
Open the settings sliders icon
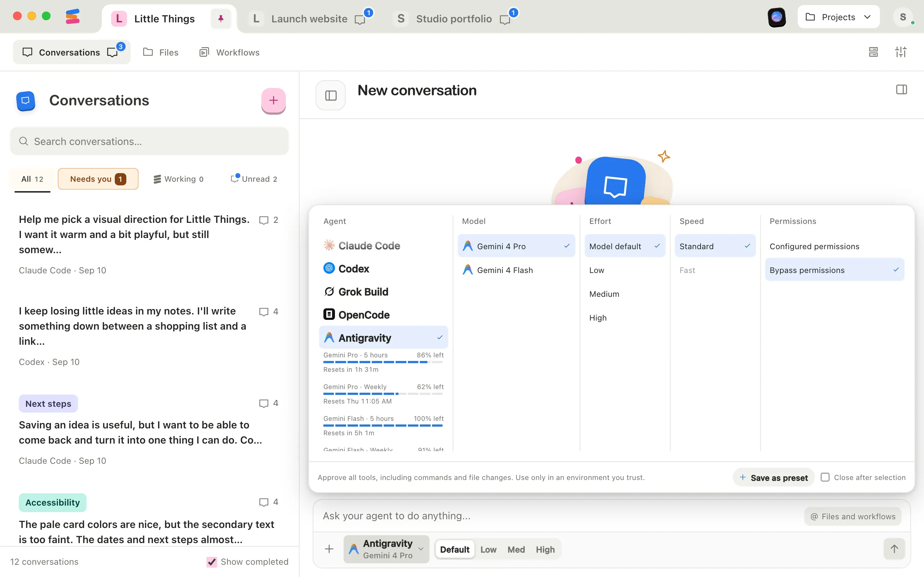[x=901, y=52]
